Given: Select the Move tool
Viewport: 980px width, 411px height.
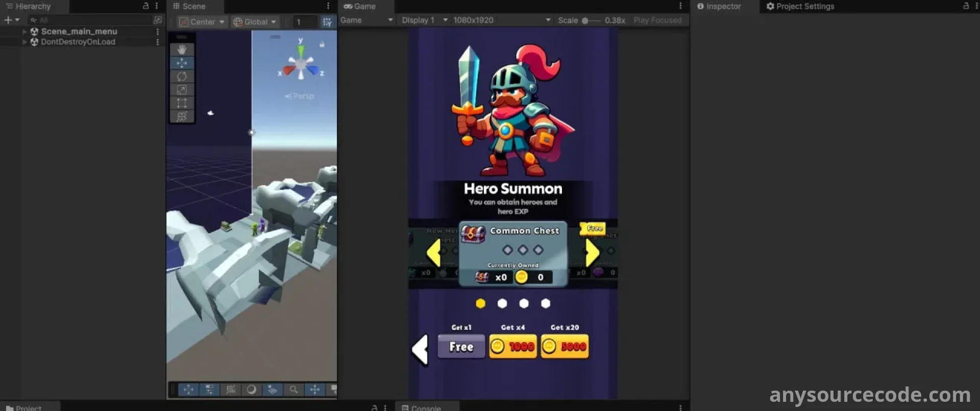Looking at the screenshot, I should click(x=182, y=63).
